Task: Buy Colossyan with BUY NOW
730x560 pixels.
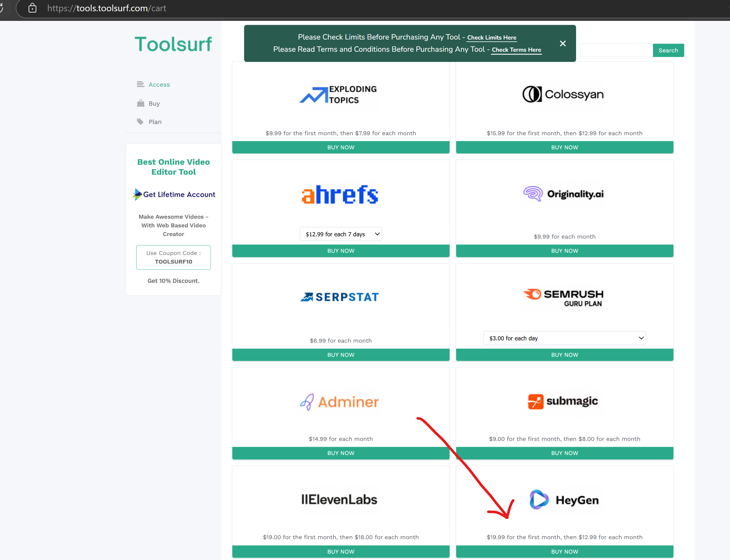Action: pos(565,147)
